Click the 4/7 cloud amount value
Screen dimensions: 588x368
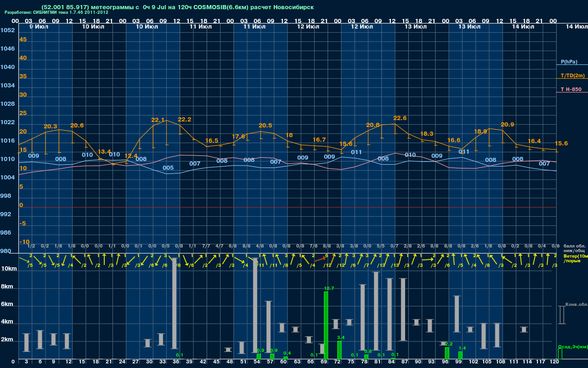[x=220, y=247]
